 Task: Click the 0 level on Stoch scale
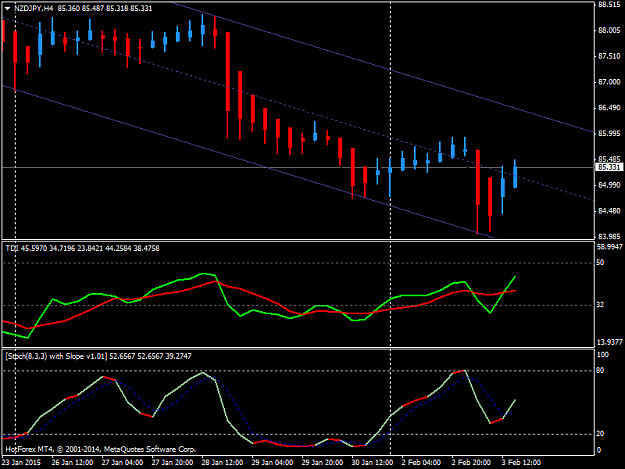click(599, 450)
